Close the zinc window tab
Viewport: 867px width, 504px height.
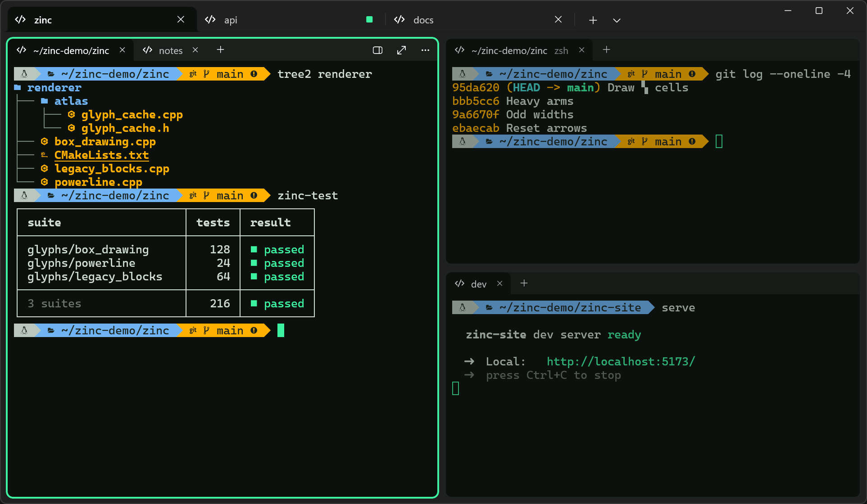pos(181,19)
